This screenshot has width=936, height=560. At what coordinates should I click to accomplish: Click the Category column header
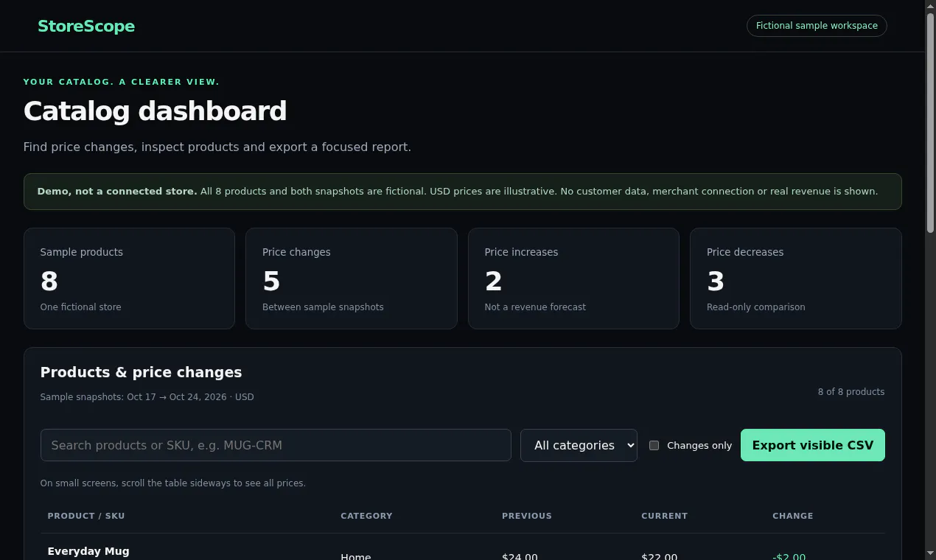tap(366, 516)
